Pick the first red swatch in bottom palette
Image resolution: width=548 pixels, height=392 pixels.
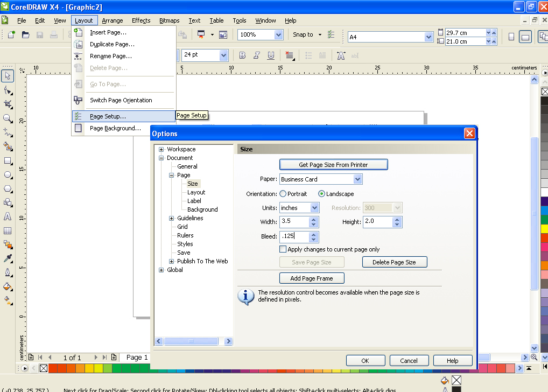53,368
